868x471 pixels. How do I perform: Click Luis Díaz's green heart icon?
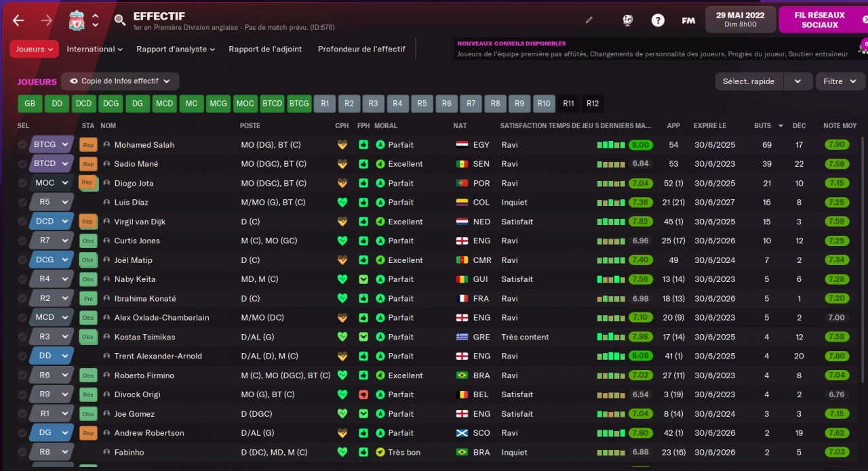tap(342, 203)
